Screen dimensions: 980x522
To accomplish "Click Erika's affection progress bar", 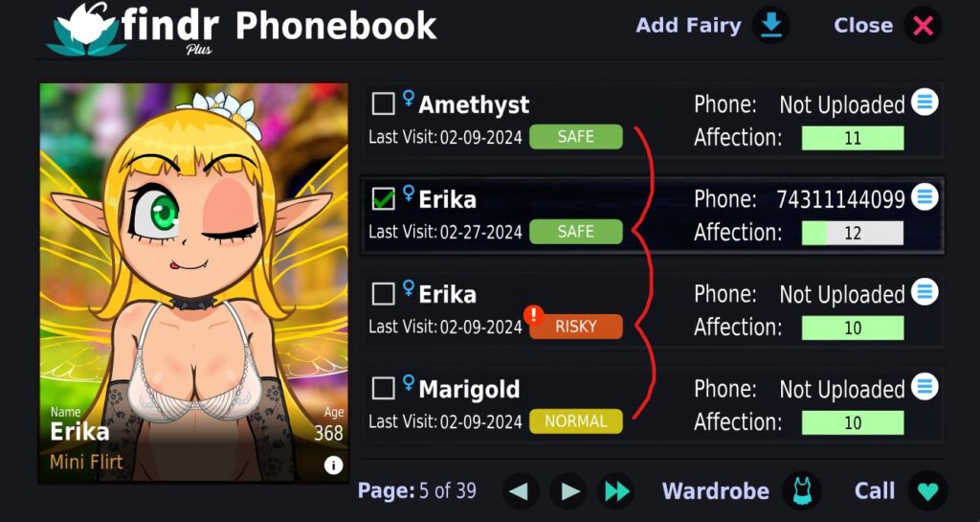I will tap(853, 233).
